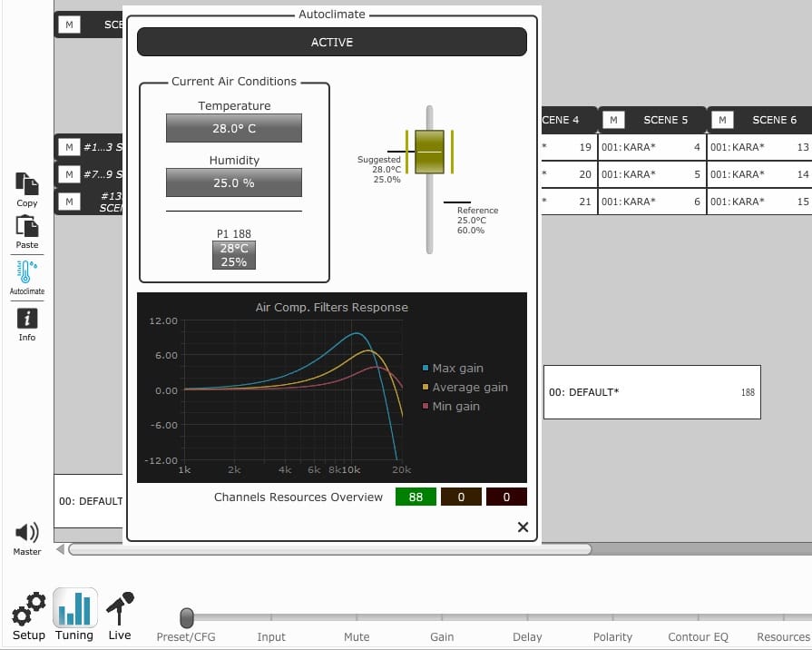Open the Info icon panel
This screenshot has width=812, height=650.
click(27, 319)
